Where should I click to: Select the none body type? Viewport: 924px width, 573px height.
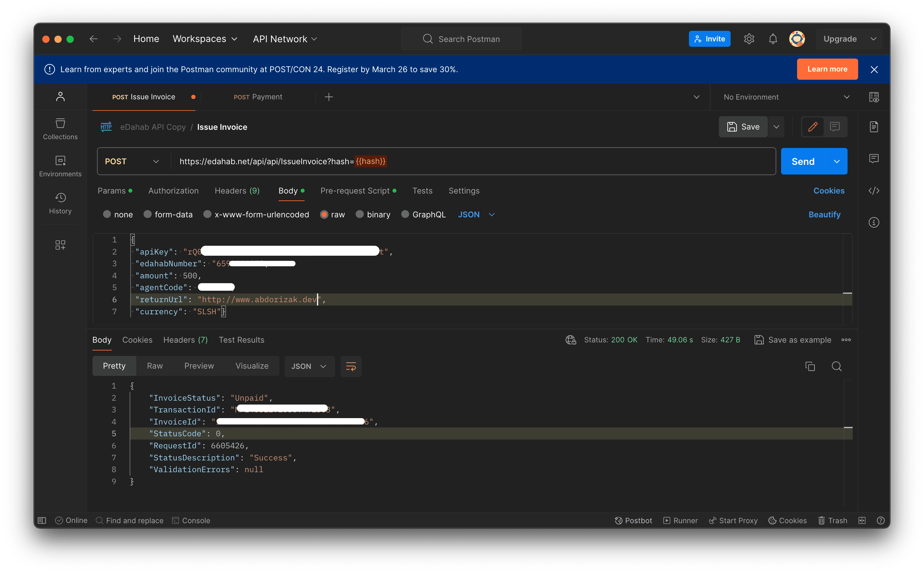pyautogui.click(x=118, y=214)
